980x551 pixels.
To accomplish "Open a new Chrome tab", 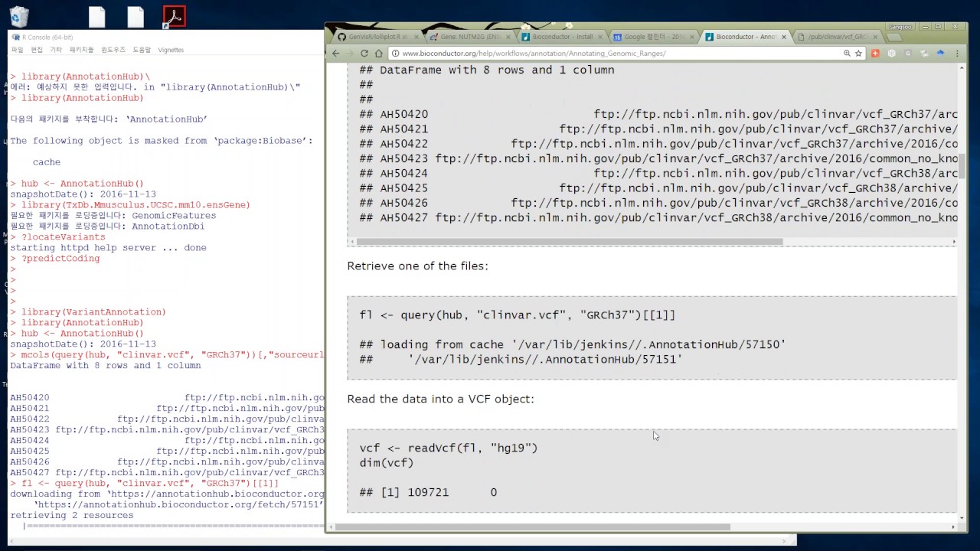I will (894, 37).
